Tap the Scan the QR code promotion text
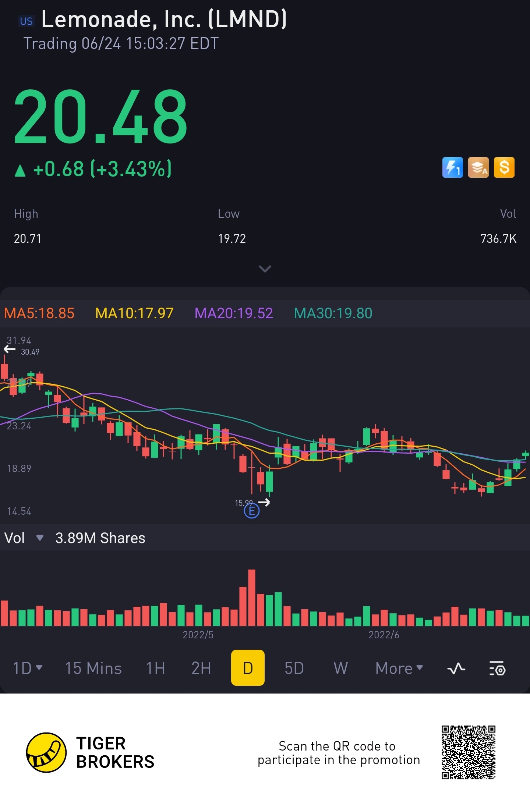Viewport: 530px width, 812px height. tap(339, 753)
